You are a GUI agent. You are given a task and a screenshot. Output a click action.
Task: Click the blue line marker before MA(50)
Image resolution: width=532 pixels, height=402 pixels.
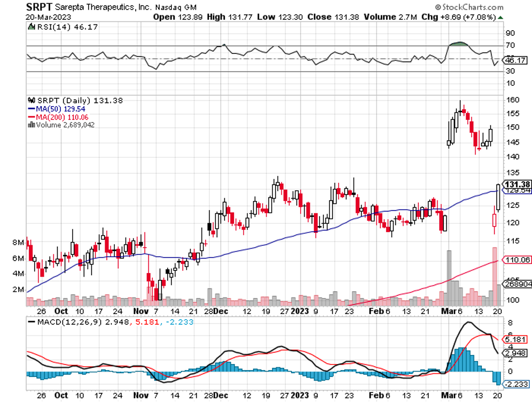pos(32,109)
